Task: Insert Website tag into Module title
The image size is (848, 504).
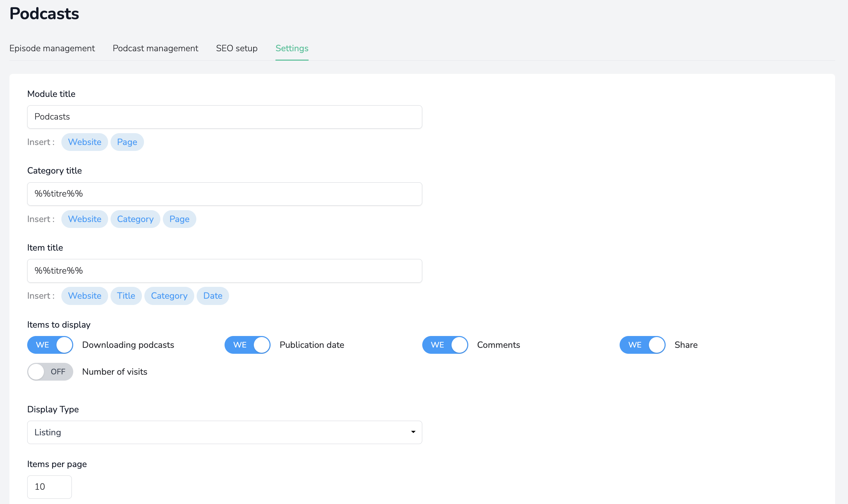Action: coord(85,142)
